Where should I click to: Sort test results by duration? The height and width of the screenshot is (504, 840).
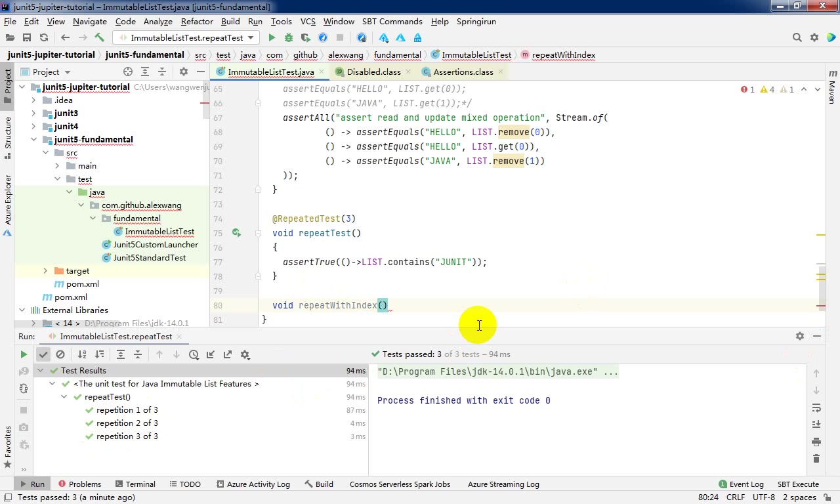(x=99, y=354)
